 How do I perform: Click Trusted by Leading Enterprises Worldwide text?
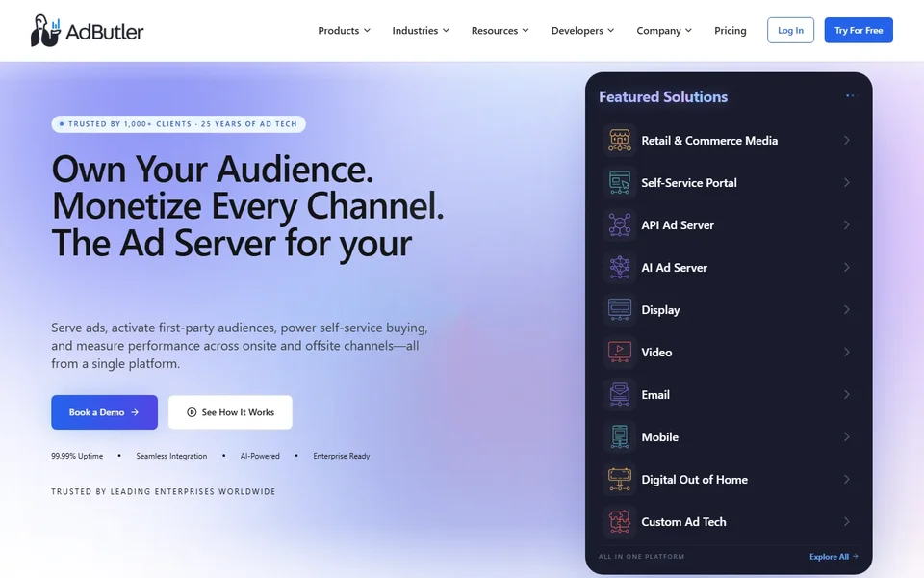click(x=164, y=491)
